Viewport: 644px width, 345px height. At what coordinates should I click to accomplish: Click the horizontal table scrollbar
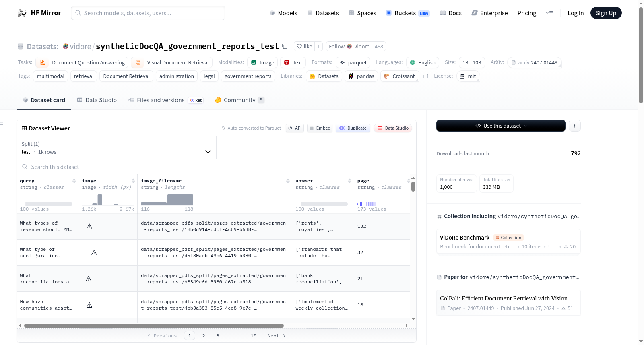pyautogui.click(x=154, y=326)
